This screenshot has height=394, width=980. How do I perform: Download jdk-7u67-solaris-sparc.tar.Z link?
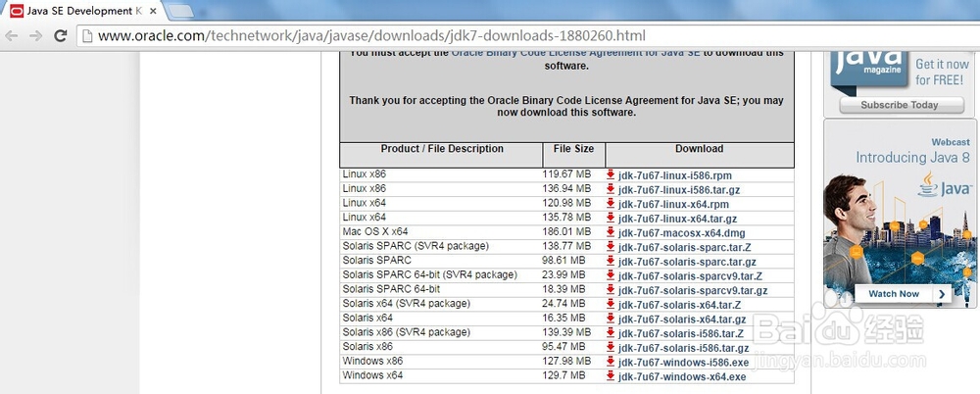coord(685,248)
